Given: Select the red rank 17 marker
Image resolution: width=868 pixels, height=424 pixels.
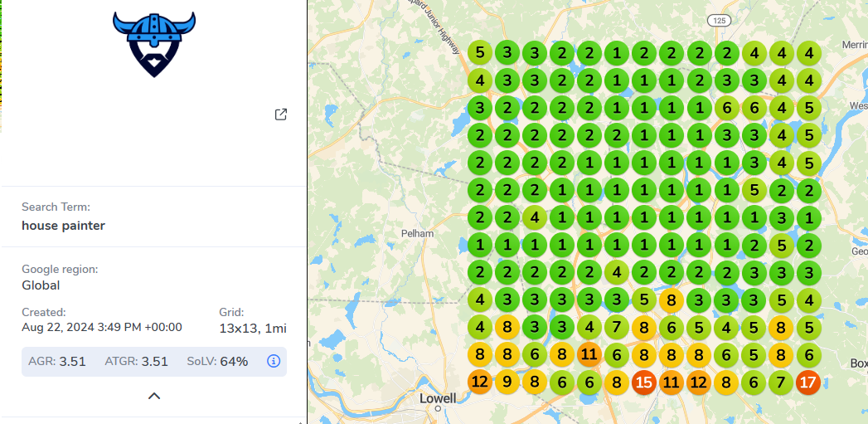Looking at the screenshot, I should pyautogui.click(x=808, y=383).
